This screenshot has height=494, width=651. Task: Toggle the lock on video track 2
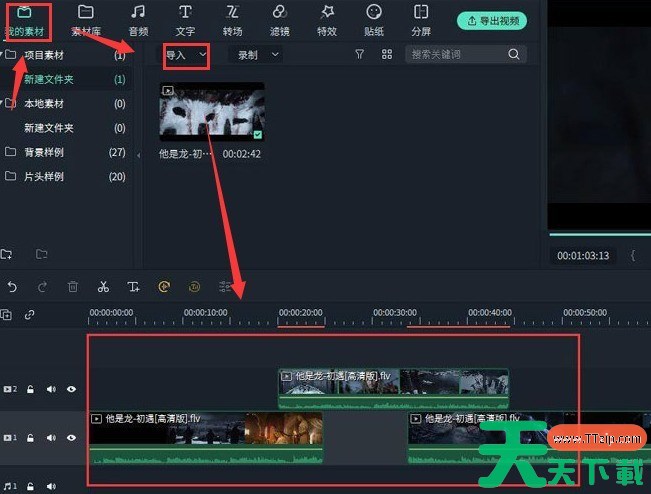pyautogui.click(x=31, y=389)
